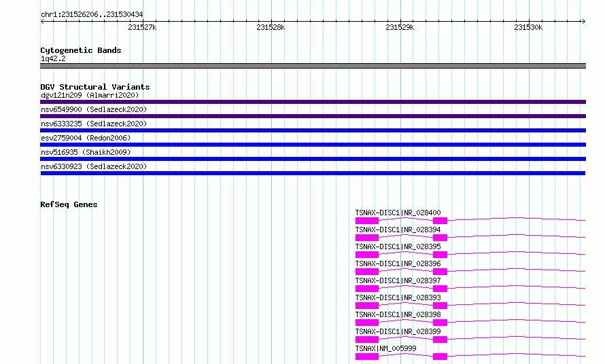Click the 231530k ruler tick label
The width and height of the screenshot is (605, 364).
click(x=528, y=27)
